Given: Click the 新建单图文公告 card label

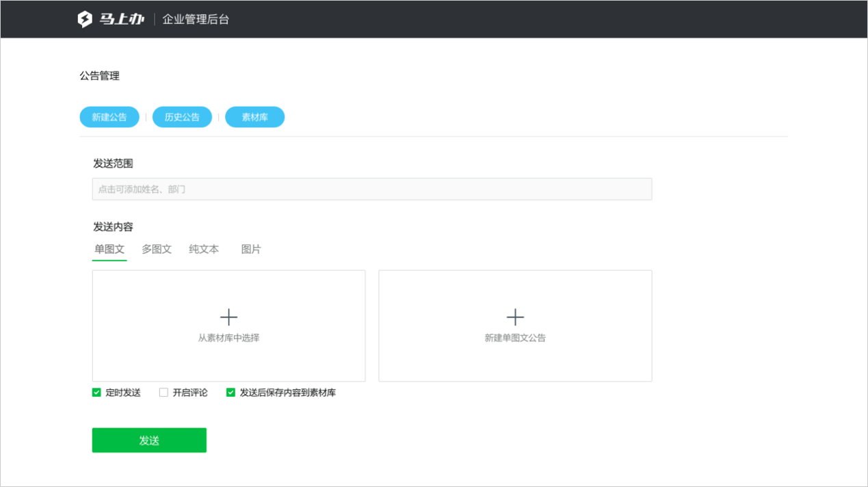Looking at the screenshot, I should [515, 338].
